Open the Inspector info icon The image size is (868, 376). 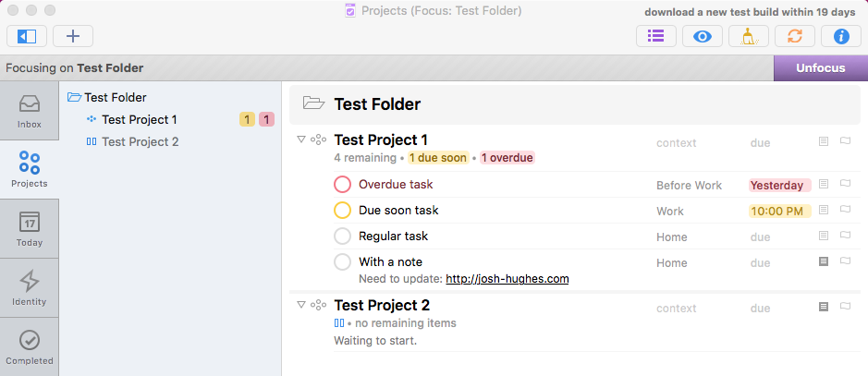841,37
